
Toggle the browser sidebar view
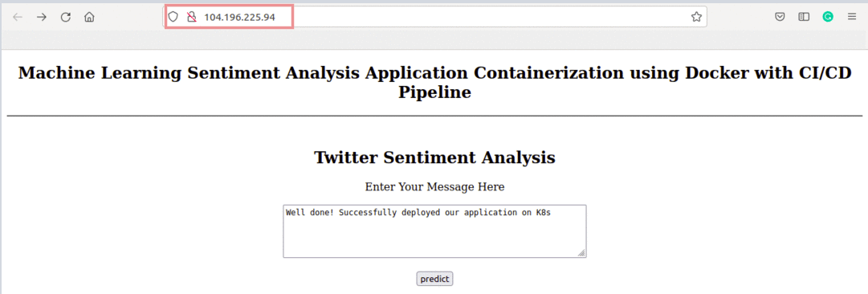point(804,17)
